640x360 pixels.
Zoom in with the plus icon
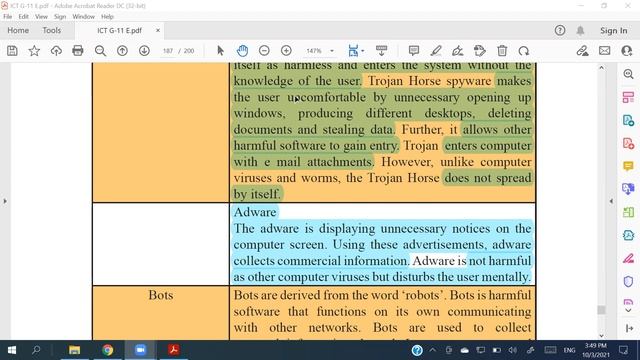286,51
